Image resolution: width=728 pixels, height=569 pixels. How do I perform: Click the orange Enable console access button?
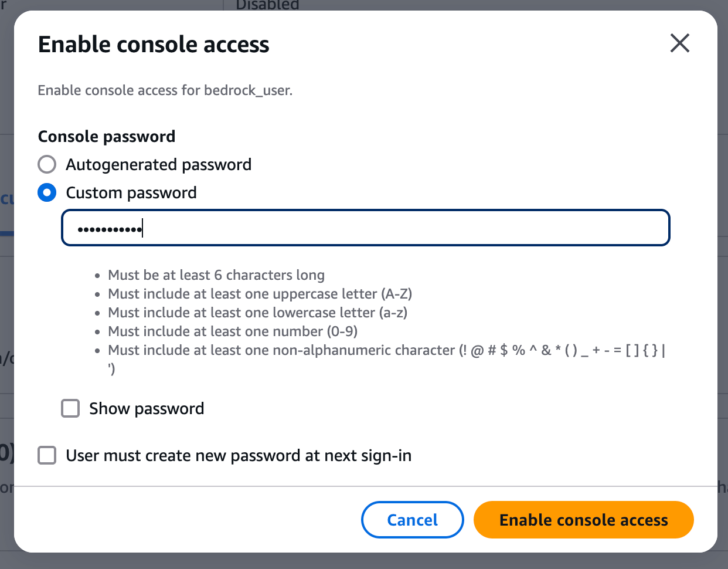coord(583,520)
